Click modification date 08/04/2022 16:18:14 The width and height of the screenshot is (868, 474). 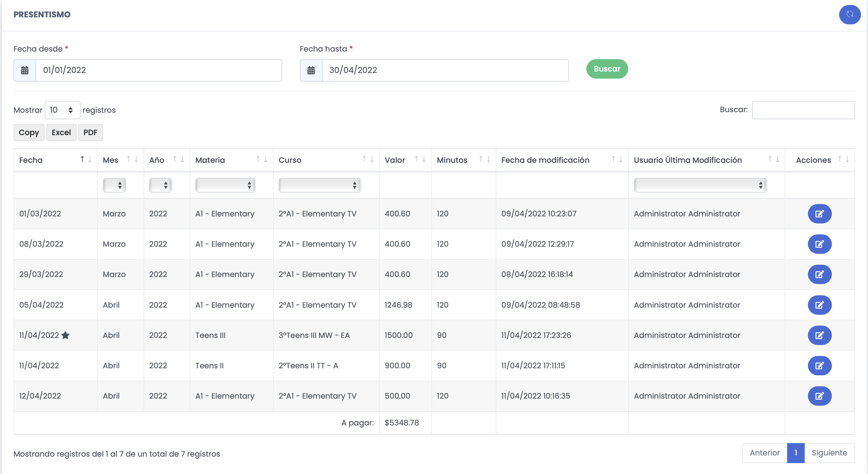point(537,274)
